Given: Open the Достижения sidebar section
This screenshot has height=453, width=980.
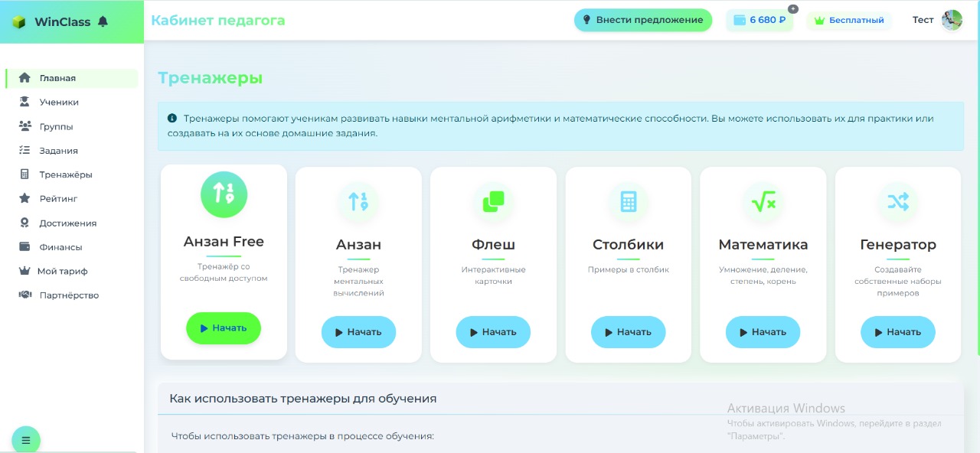Looking at the screenshot, I should [x=67, y=223].
